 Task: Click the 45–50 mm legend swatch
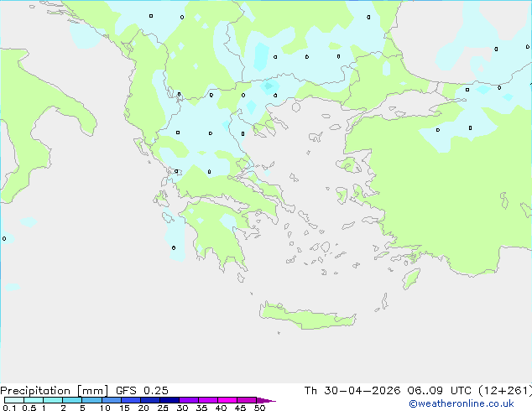coord(247,400)
